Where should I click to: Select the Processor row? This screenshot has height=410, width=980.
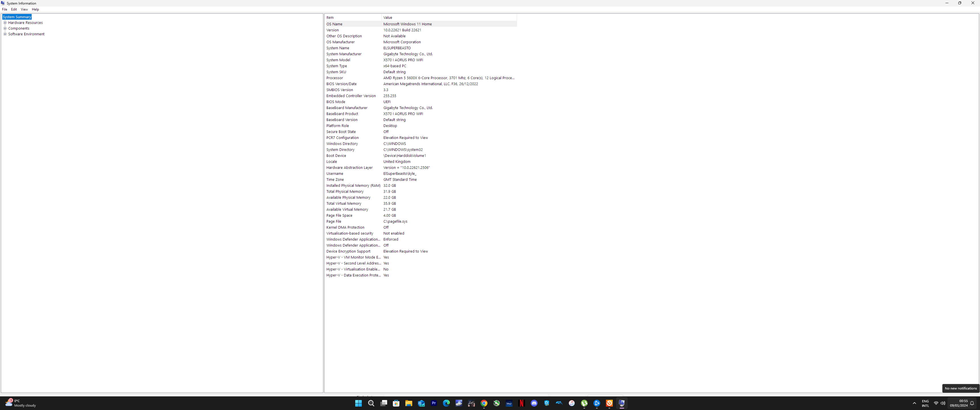point(421,78)
